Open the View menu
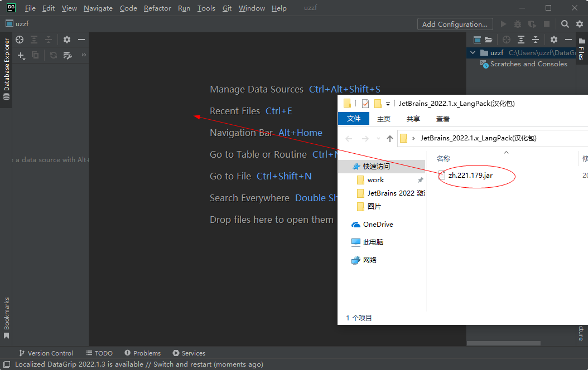This screenshot has height=370, width=588. pos(69,8)
